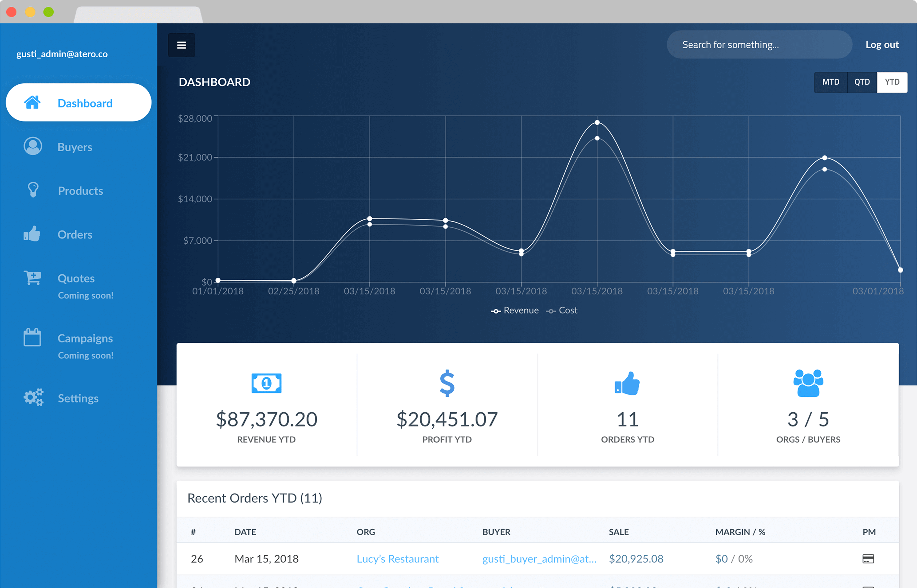This screenshot has height=588, width=917.
Task: Open the $20,925.08 sale link
Action: tap(636, 559)
